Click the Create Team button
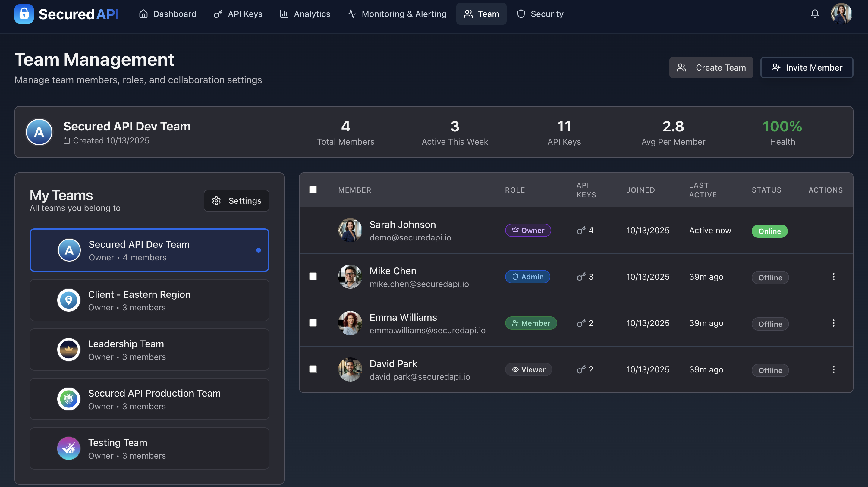868x487 pixels. [711, 68]
